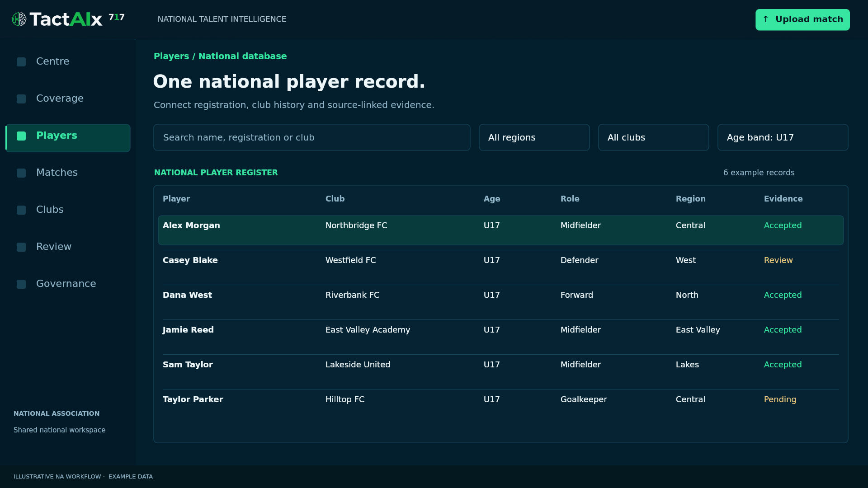Image resolution: width=868 pixels, height=488 pixels.
Task: Click the square icon beside Coverage
Action: (x=21, y=99)
